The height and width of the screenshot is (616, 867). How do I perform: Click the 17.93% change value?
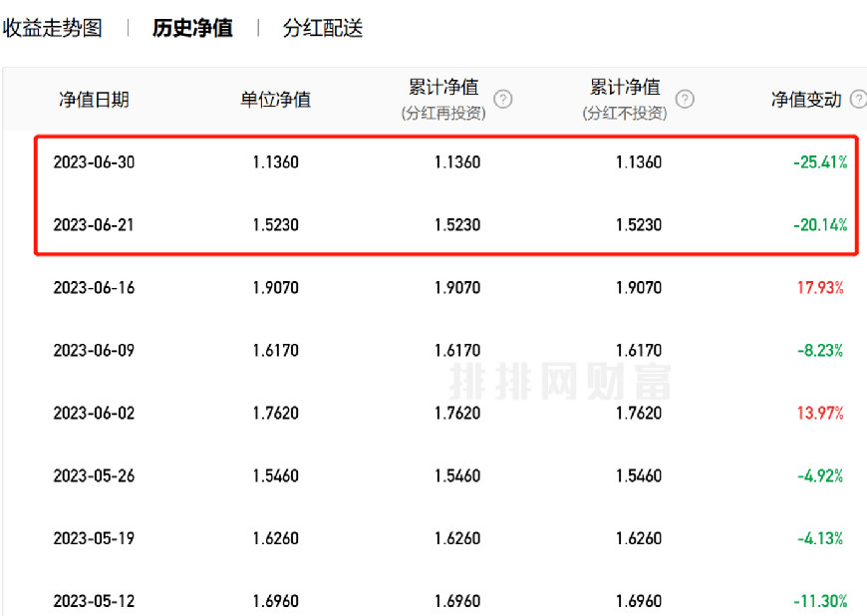tap(820, 287)
